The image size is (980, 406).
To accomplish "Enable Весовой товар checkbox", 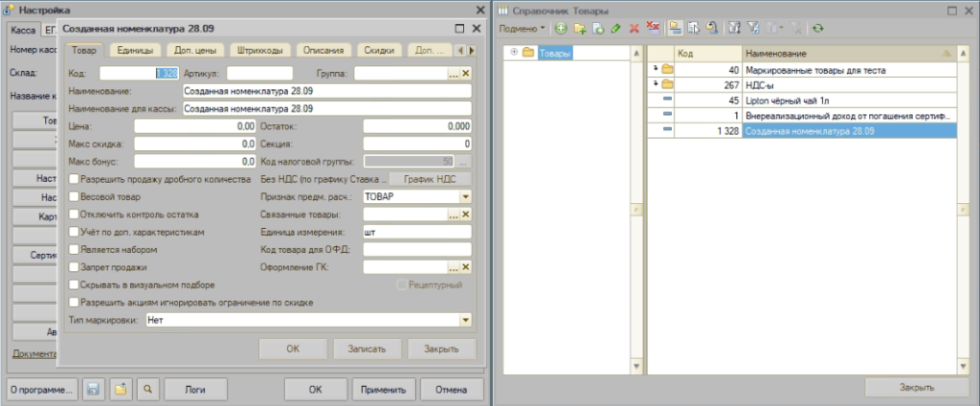I will (75, 196).
